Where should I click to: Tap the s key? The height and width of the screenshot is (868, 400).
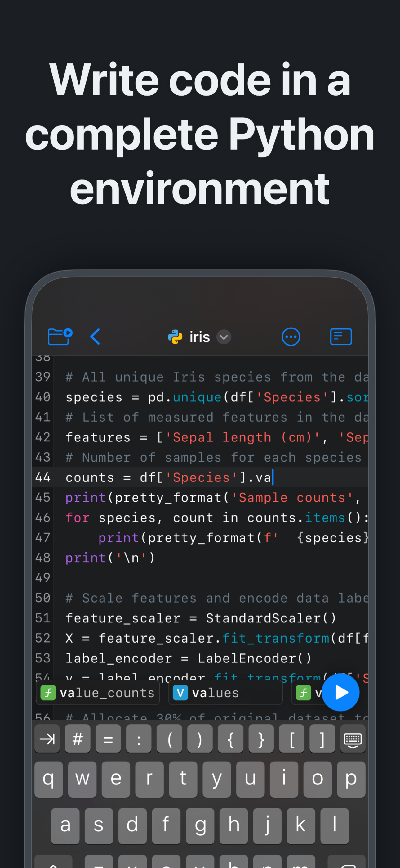tap(99, 826)
